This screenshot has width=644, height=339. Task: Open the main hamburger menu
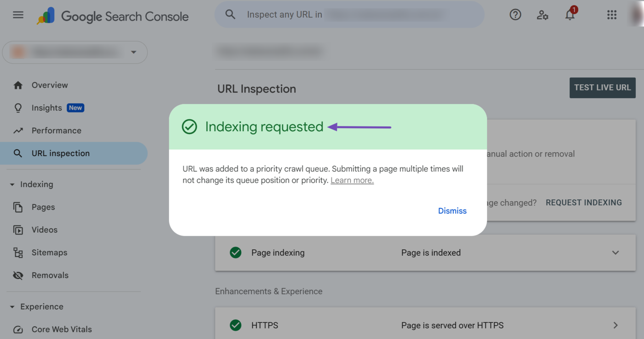click(x=18, y=15)
